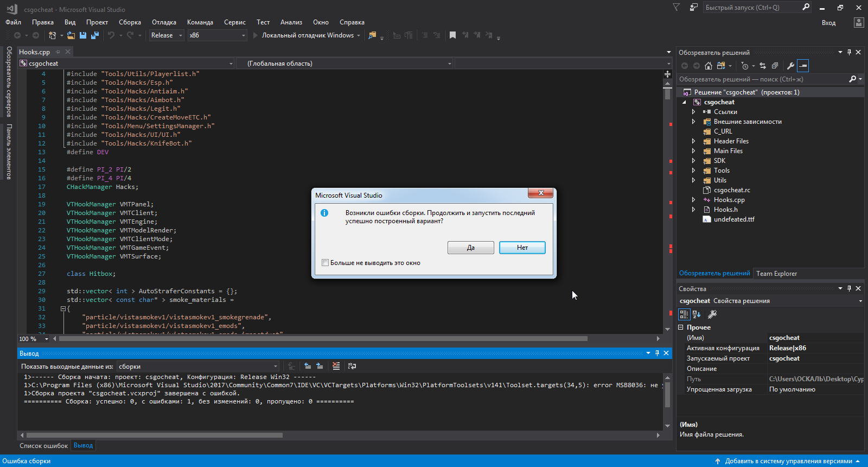This screenshot has width=868, height=467.
Task: Click the 'Вход' sign-in link
Action: 828,23
